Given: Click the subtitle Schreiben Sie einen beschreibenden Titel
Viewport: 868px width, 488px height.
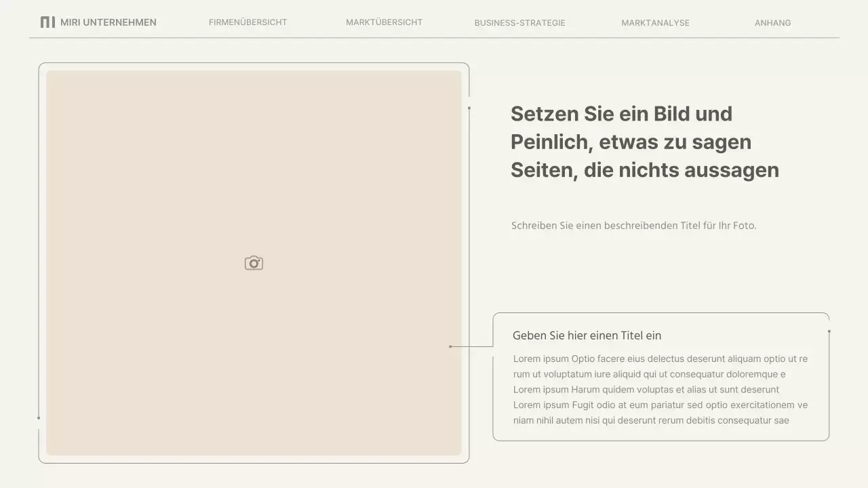Looking at the screenshot, I should pyautogui.click(x=634, y=225).
